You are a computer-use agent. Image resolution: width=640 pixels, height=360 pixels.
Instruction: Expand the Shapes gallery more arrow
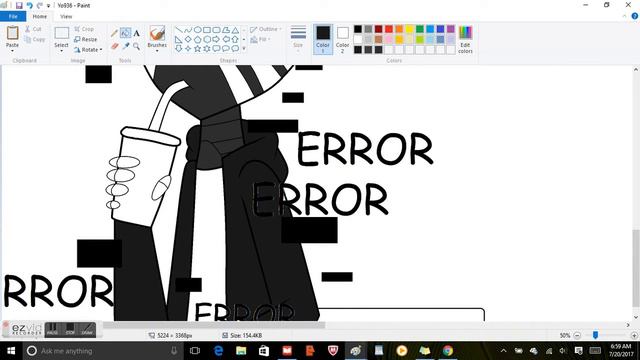pyautogui.click(x=244, y=49)
